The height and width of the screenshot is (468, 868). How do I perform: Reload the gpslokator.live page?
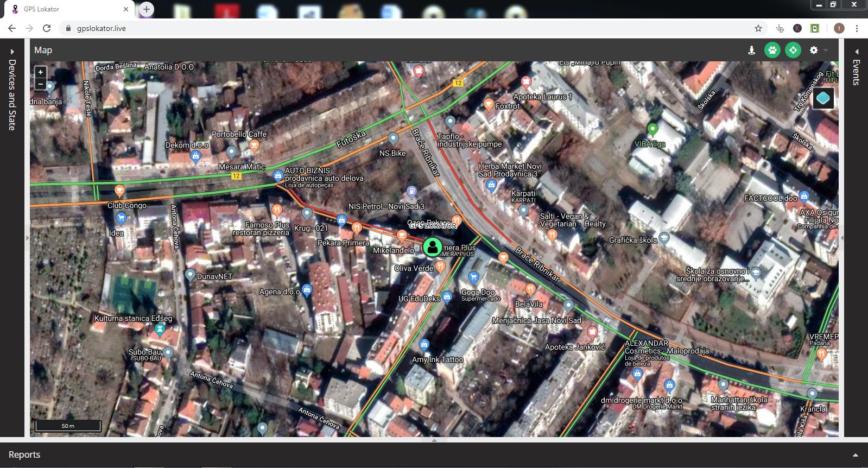47,28
